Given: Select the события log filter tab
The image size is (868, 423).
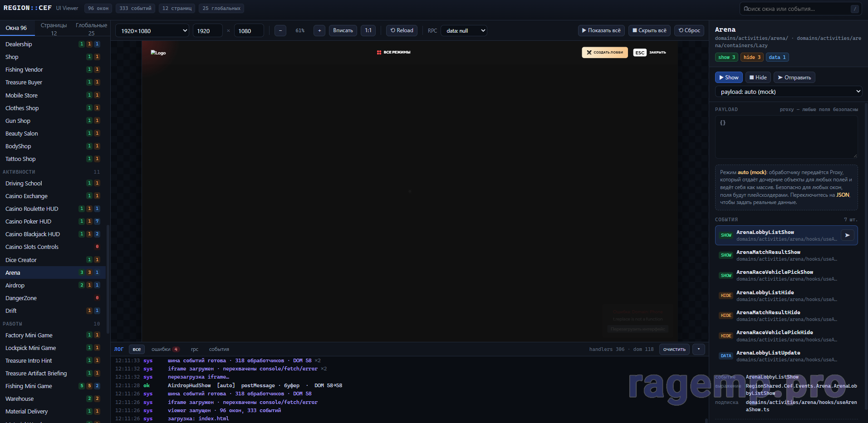Looking at the screenshot, I should coord(219,350).
